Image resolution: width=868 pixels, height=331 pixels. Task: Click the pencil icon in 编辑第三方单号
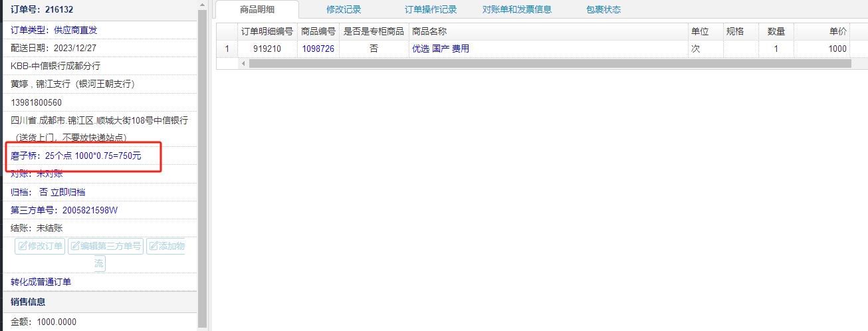75,246
